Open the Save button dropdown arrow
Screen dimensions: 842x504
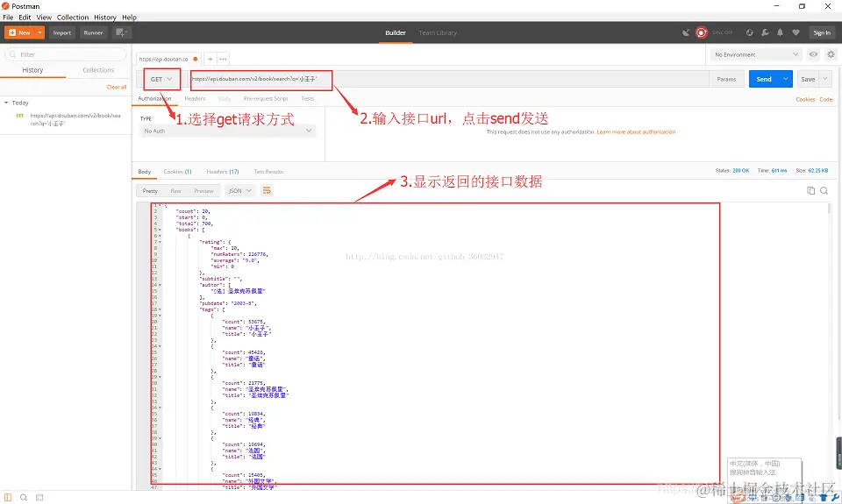click(x=825, y=79)
